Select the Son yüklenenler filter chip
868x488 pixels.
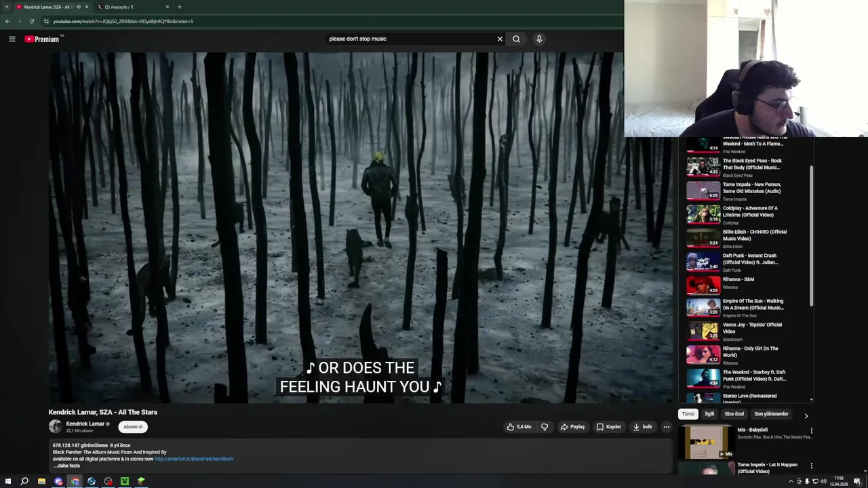coord(771,414)
